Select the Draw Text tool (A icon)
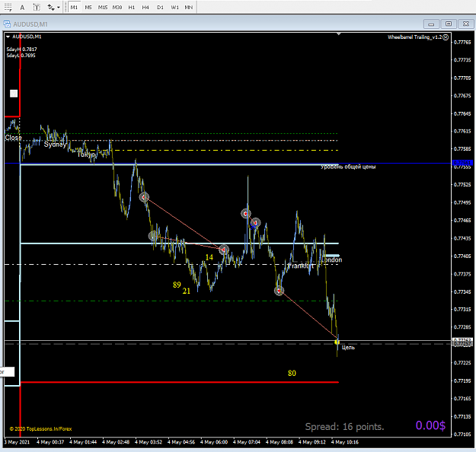Viewport: 476px width, 452px height. (22, 8)
